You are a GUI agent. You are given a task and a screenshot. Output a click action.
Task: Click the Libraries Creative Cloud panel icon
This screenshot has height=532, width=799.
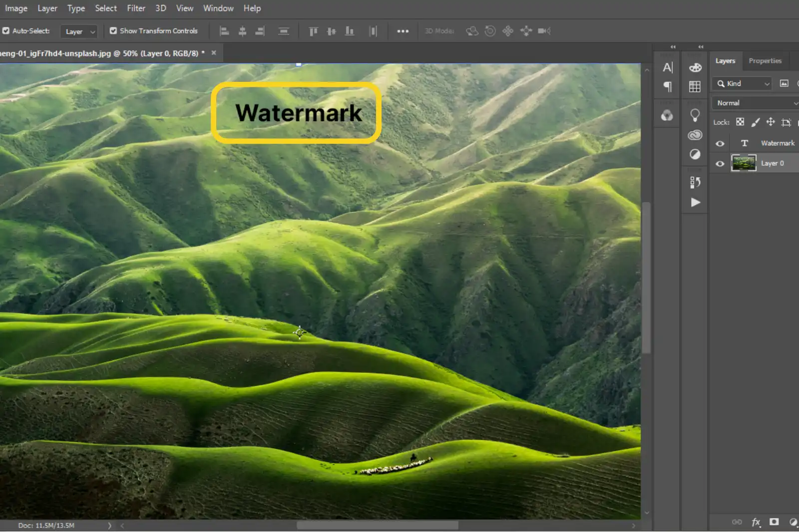[695, 135]
